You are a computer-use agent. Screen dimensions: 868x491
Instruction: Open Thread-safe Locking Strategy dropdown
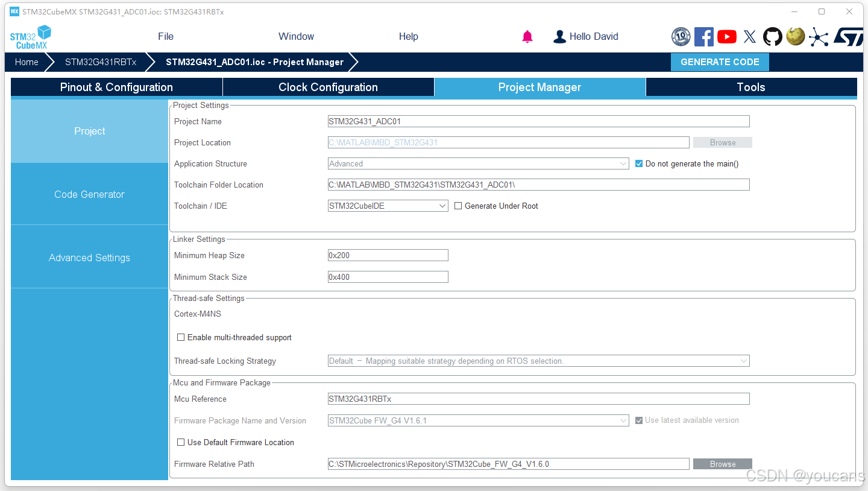(x=539, y=361)
